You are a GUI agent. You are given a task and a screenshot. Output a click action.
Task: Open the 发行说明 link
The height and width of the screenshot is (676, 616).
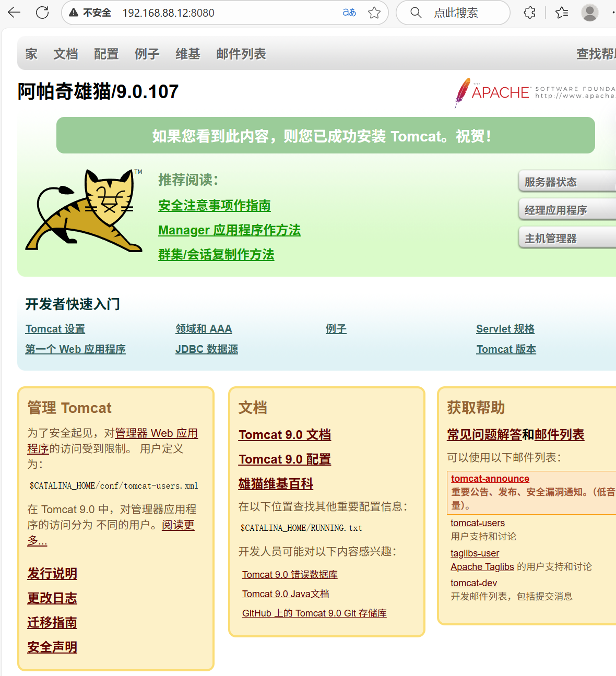pos(52,574)
